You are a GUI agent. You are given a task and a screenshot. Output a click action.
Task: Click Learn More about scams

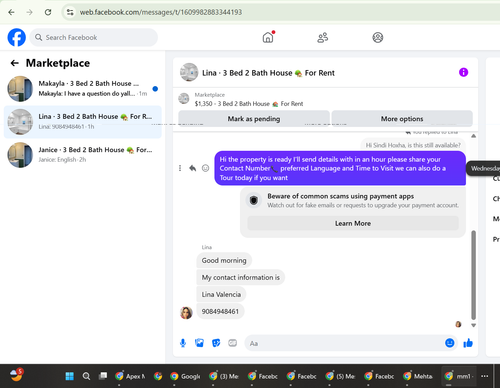coord(353,223)
